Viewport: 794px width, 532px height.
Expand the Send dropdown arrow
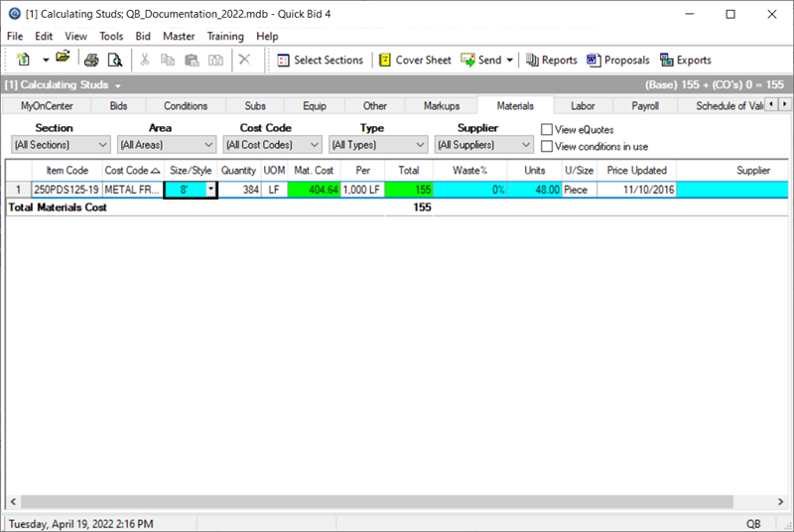[x=509, y=61]
